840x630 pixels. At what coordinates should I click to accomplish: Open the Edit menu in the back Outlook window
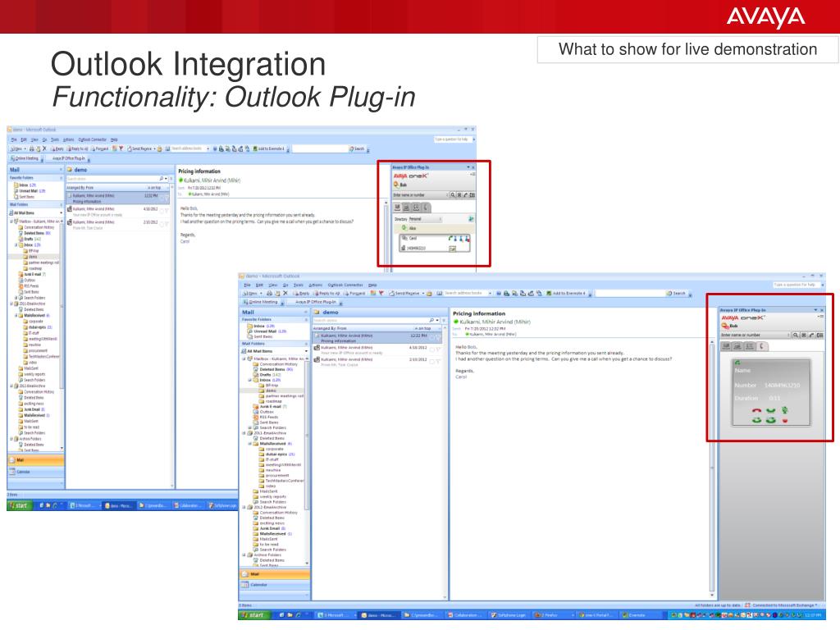click(24, 139)
